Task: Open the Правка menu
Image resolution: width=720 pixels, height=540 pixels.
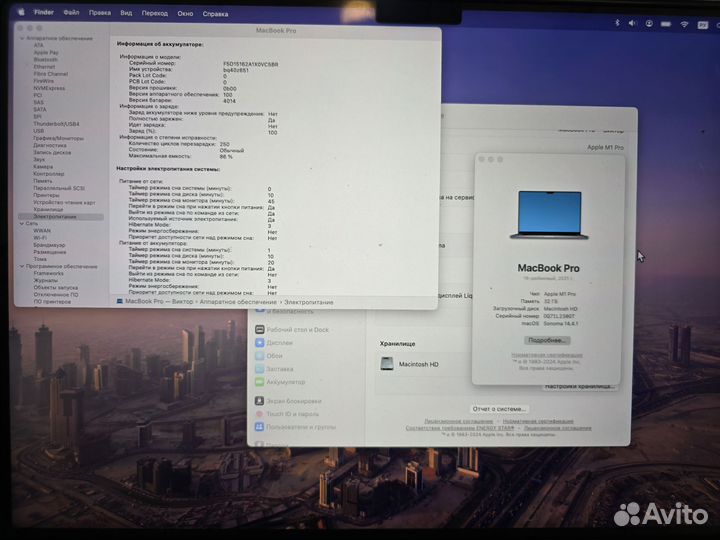Action: click(x=100, y=13)
